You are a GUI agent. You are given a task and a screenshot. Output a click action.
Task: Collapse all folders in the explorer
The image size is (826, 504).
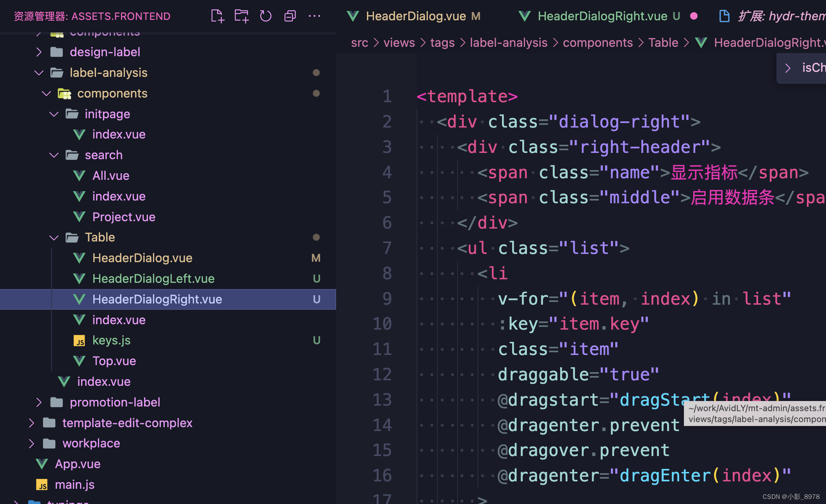pos(290,16)
